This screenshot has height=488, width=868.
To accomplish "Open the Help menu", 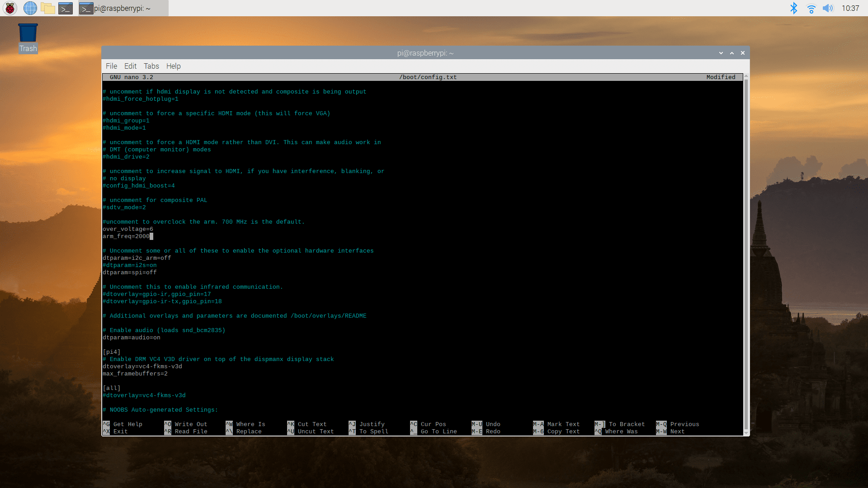I will pyautogui.click(x=173, y=66).
